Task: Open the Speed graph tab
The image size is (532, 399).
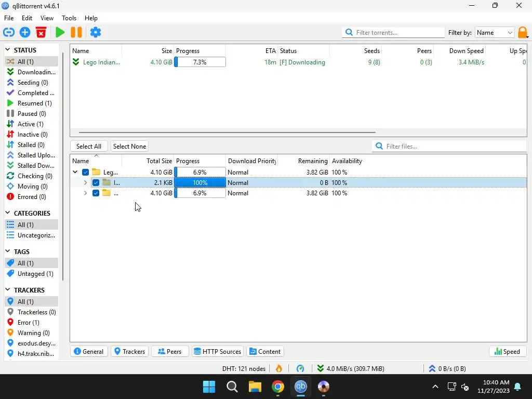Action: [x=507, y=352]
